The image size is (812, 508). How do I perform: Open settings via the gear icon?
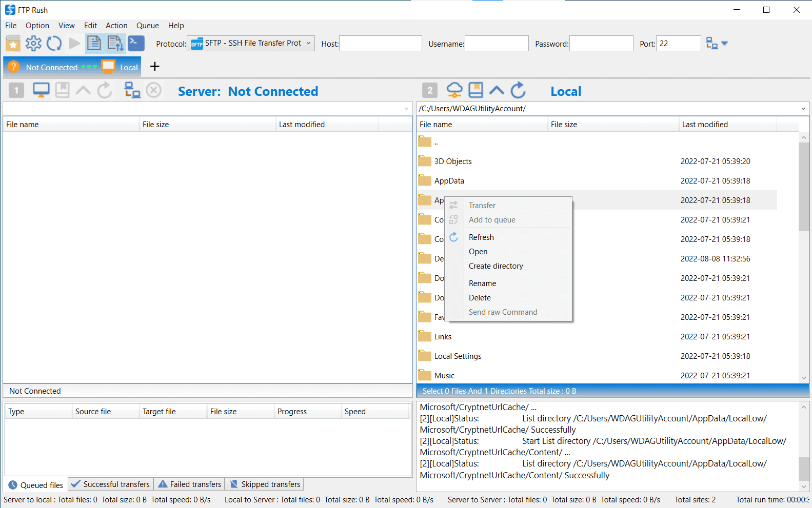pyautogui.click(x=33, y=44)
